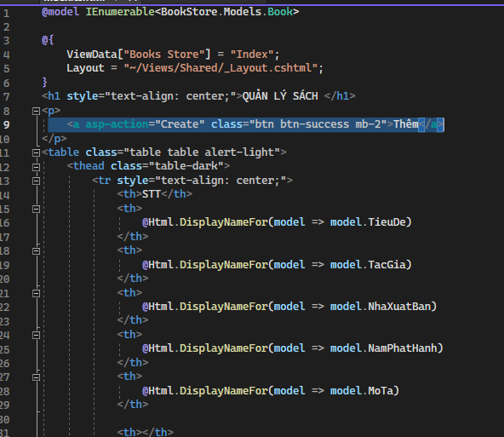
Task: Click the Book type in the model declaration
Action: 280,12
